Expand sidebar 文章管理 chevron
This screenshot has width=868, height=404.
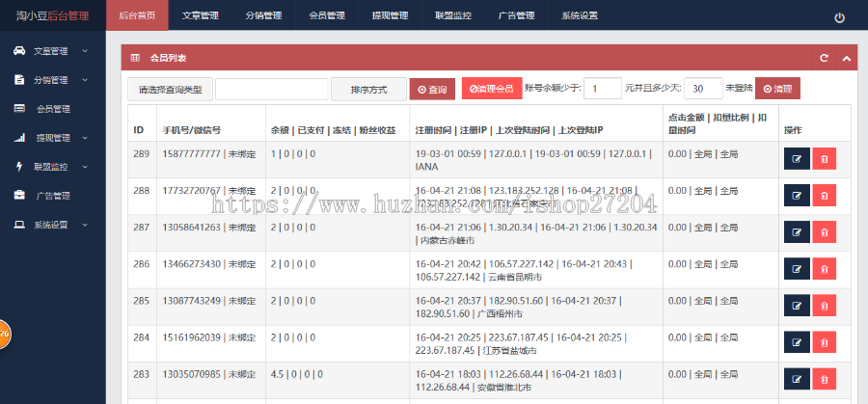pos(85,50)
